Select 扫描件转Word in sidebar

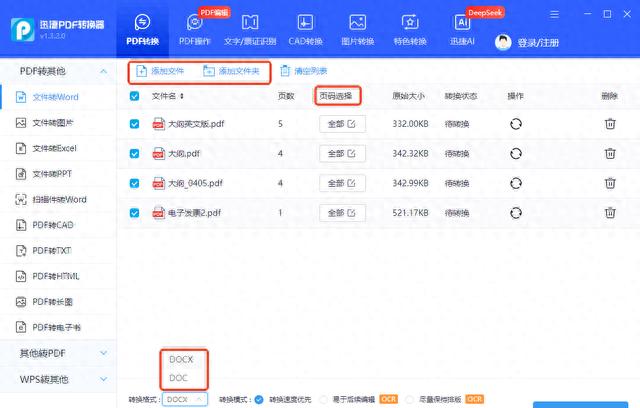tap(58, 200)
